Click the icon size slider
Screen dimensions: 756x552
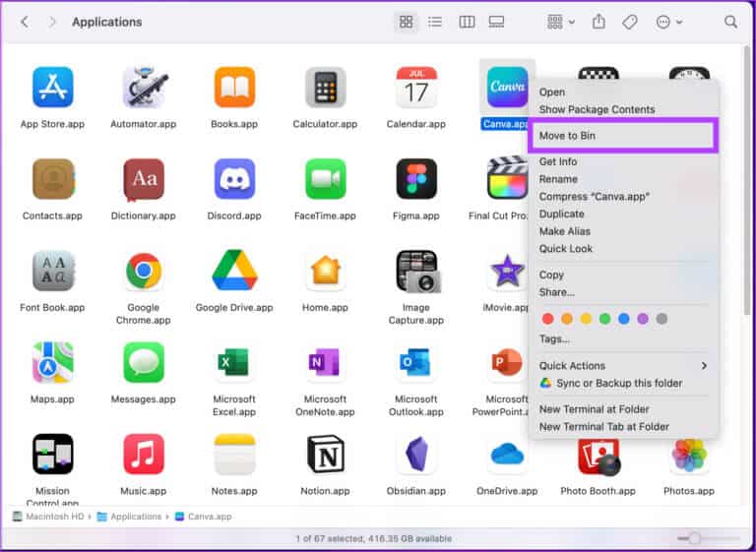[695, 538]
